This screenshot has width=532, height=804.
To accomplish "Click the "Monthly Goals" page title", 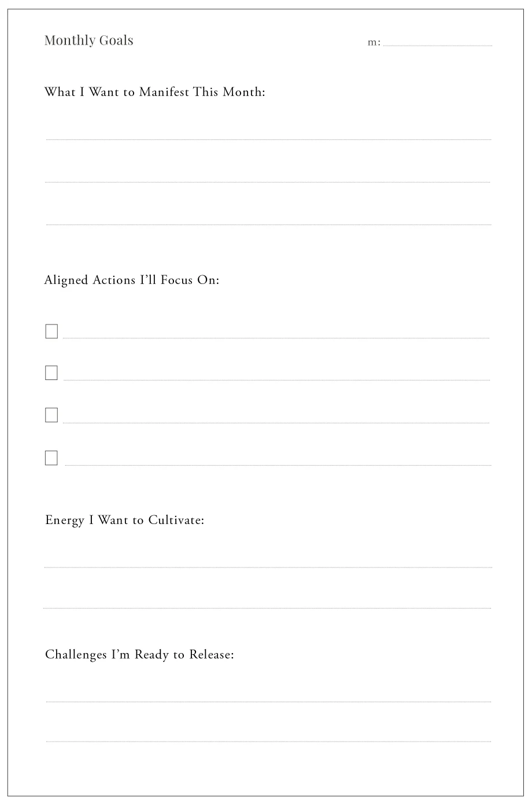I will point(89,40).
